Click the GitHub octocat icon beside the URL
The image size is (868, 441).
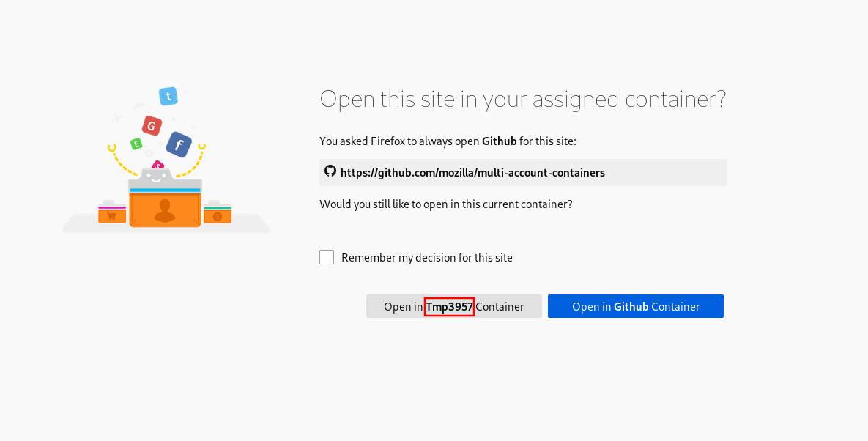click(x=330, y=171)
